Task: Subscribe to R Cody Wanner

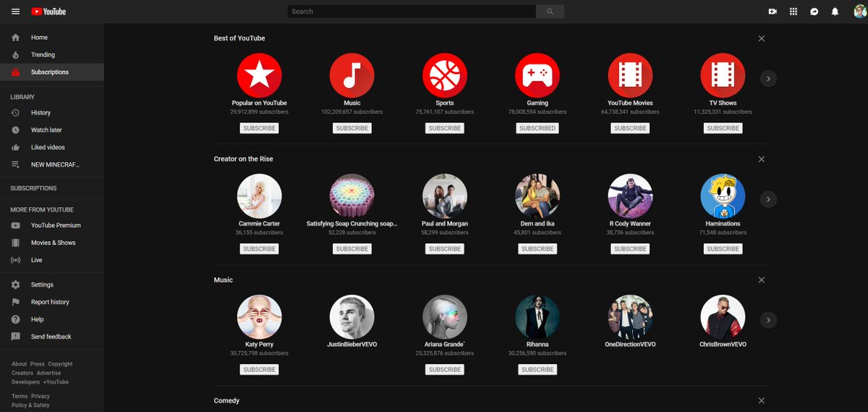Action: point(630,249)
